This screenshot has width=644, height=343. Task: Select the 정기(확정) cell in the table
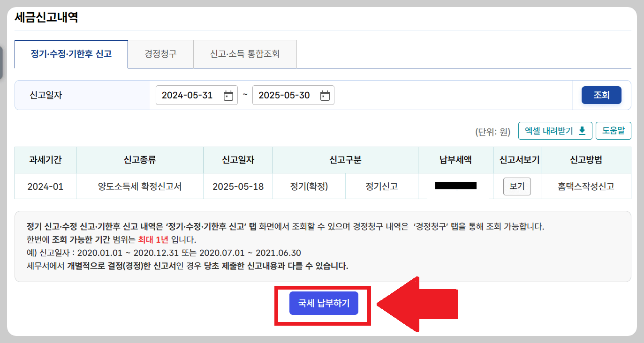click(x=310, y=186)
